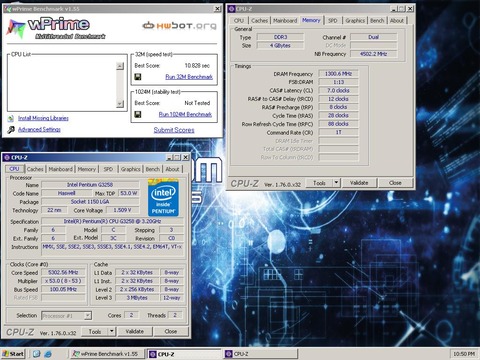Open the Graphics tab in the lower CPU-Z window

pyautogui.click(x=130, y=169)
